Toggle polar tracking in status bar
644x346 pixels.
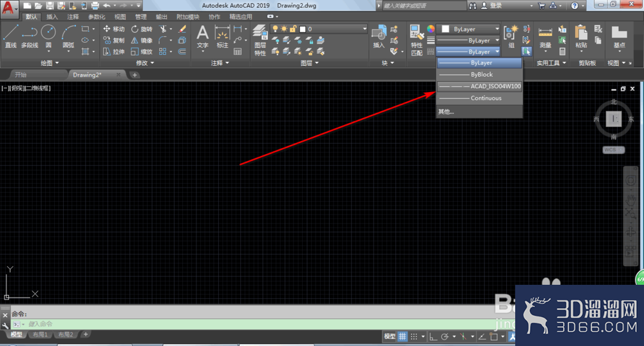(445, 336)
